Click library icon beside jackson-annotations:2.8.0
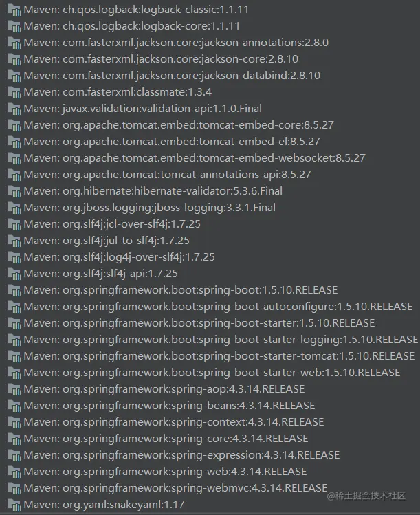The image size is (420, 515). 14,43
